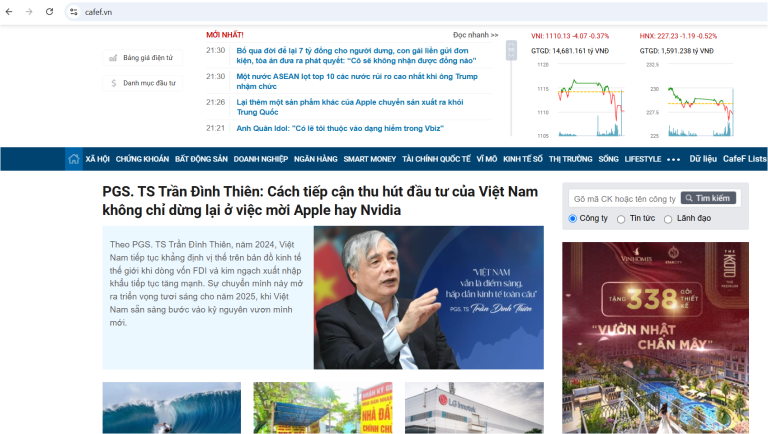768x434 pixels.
Task: Click the address bar showing cafef.vn
Action: (416, 12)
